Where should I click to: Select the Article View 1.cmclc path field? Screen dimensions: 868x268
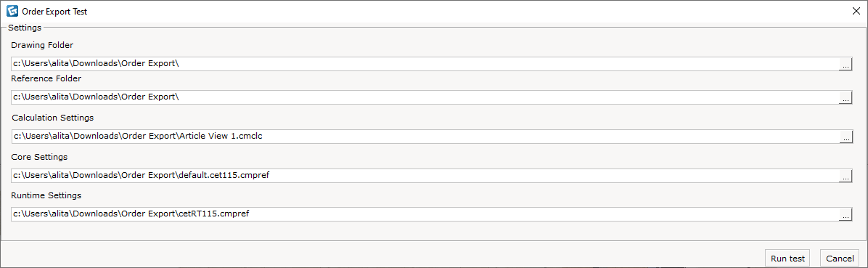[x=425, y=137]
